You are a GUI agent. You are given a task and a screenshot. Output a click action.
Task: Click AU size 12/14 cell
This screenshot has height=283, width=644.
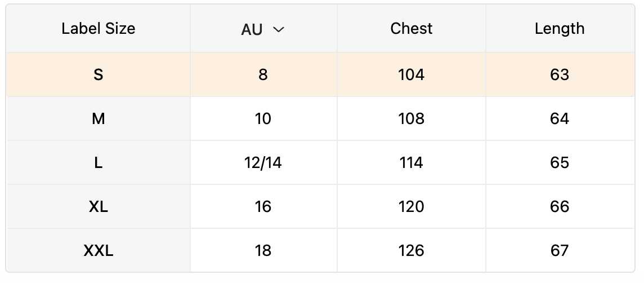(263, 162)
